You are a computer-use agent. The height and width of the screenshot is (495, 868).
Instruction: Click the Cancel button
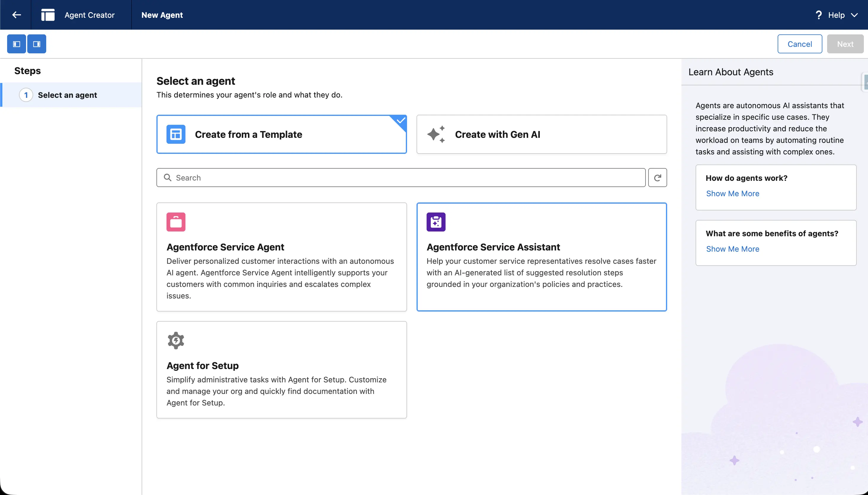pyautogui.click(x=799, y=44)
